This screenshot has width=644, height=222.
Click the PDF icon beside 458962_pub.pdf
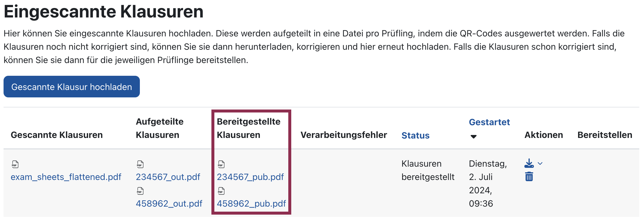tap(221, 191)
